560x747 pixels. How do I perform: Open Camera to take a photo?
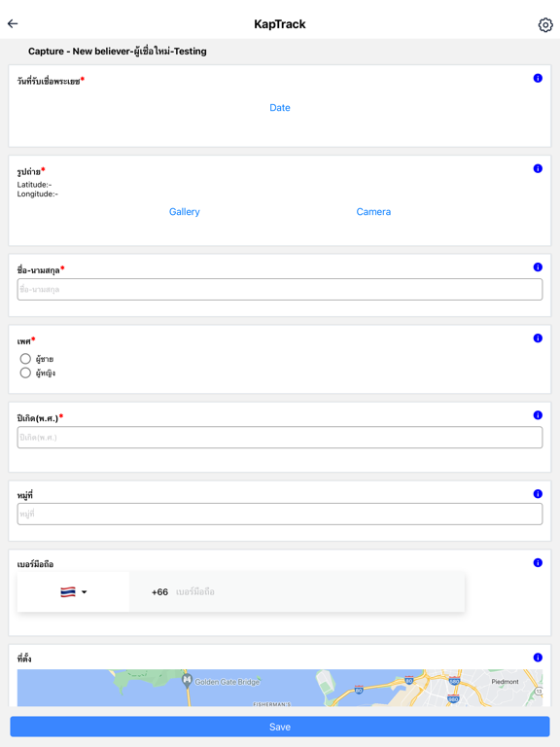pos(373,212)
